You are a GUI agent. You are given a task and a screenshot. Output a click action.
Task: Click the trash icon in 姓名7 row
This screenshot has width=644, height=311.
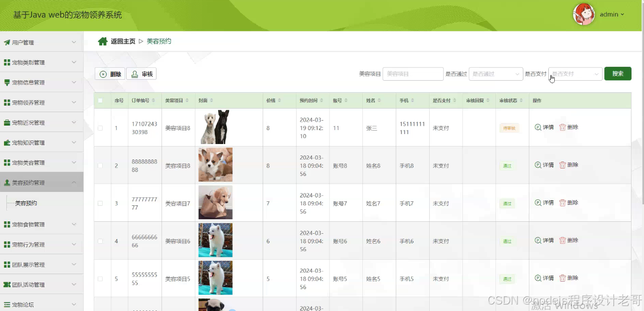[x=562, y=203]
